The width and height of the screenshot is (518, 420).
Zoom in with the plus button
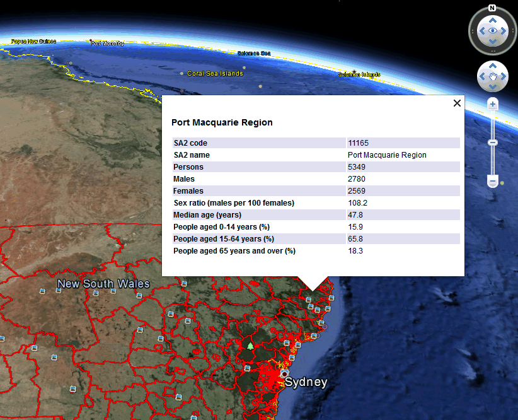click(493, 103)
